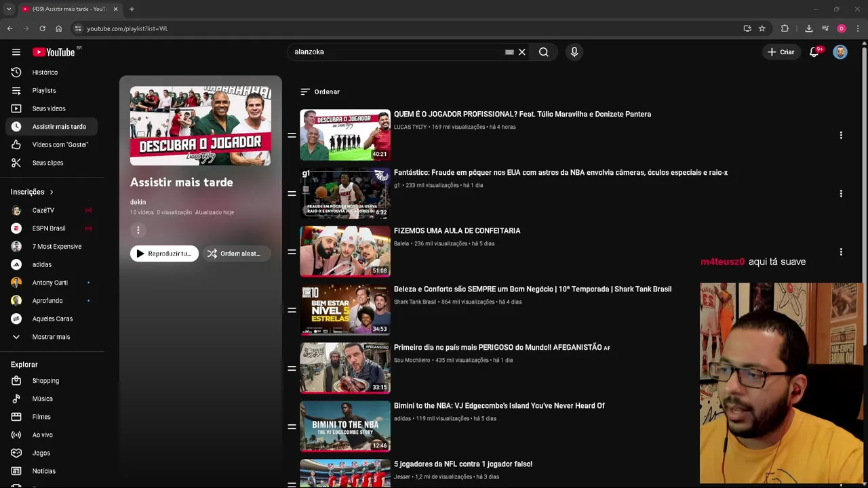Start voice search with microphone icon
Image resolution: width=868 pixels, height=488 pixels.
(x=574, y=52)
